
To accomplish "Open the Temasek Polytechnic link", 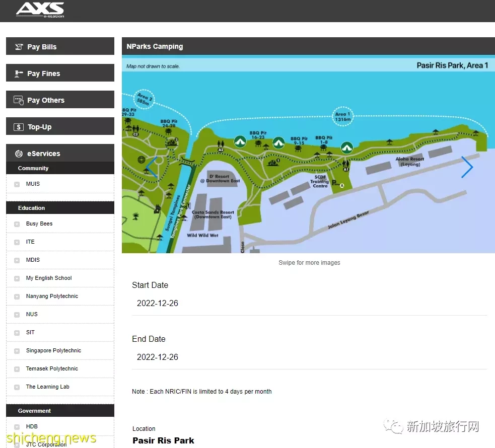I will 52,368.
